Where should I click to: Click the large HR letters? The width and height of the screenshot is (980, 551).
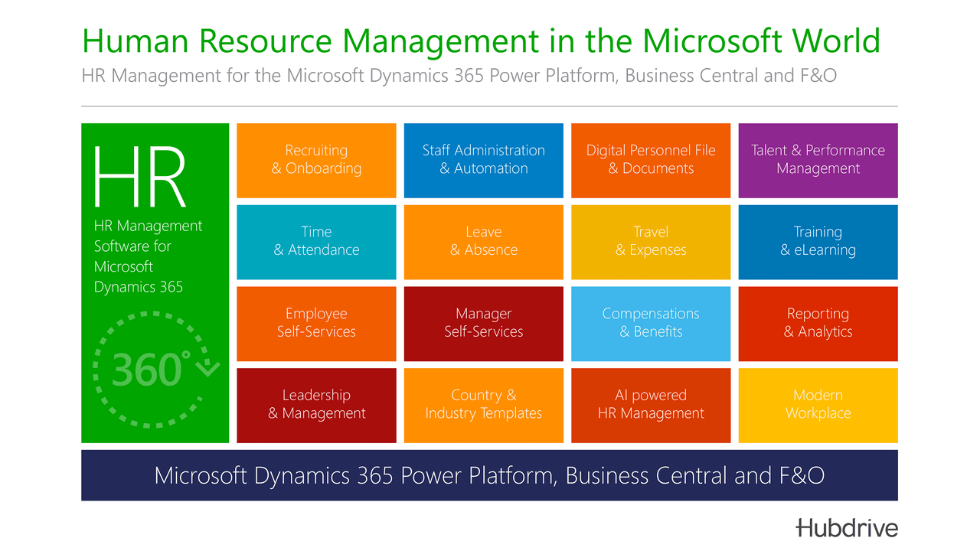pyautogui.click(x=140, y=177)
